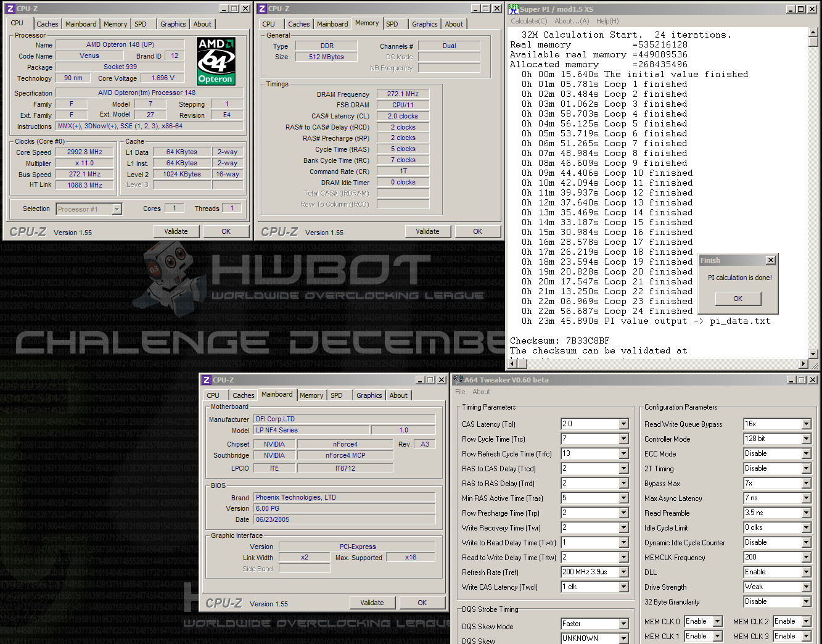Expand CAS Latency (Tcl) dropdown

coord(624,424)
